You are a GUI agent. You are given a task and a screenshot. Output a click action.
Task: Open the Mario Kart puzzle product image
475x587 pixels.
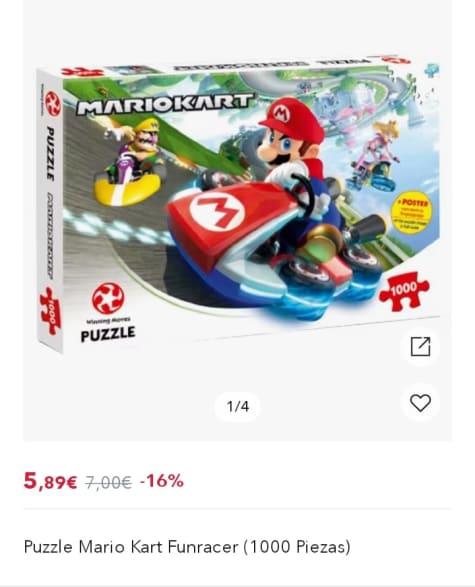[x=238, y=204]
